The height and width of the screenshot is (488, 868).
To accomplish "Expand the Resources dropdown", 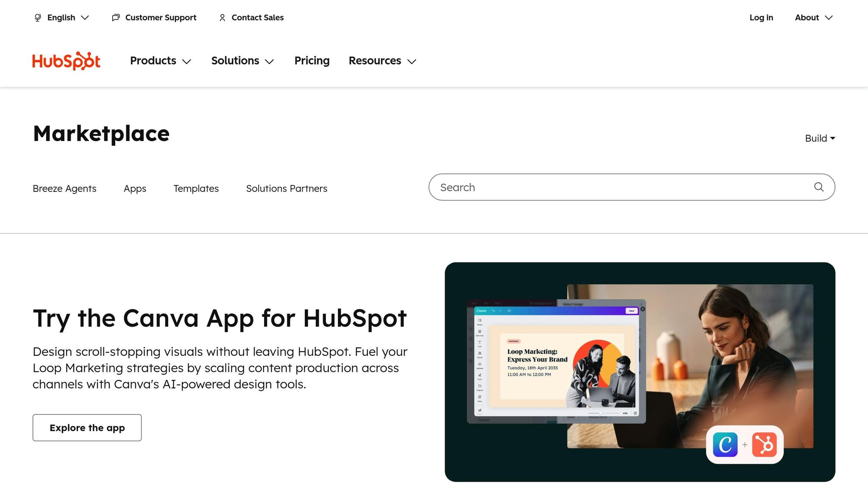I will pos(382,61).
